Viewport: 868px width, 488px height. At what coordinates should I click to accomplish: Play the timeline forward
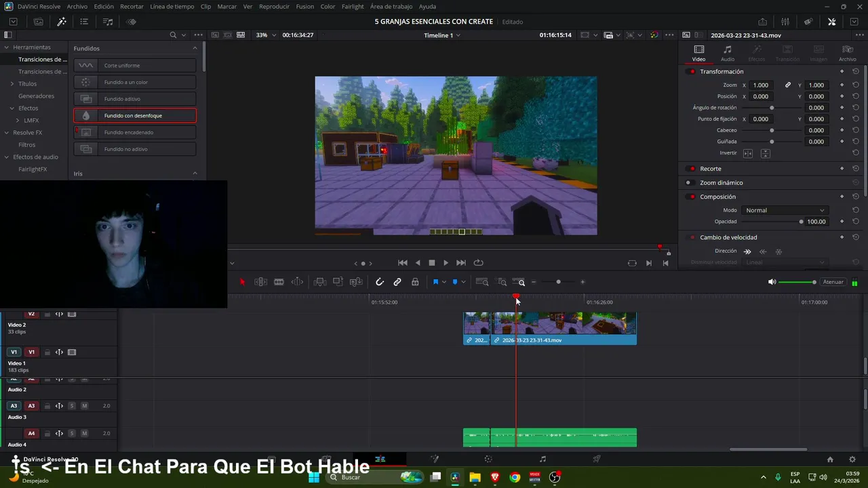(446, 263)
